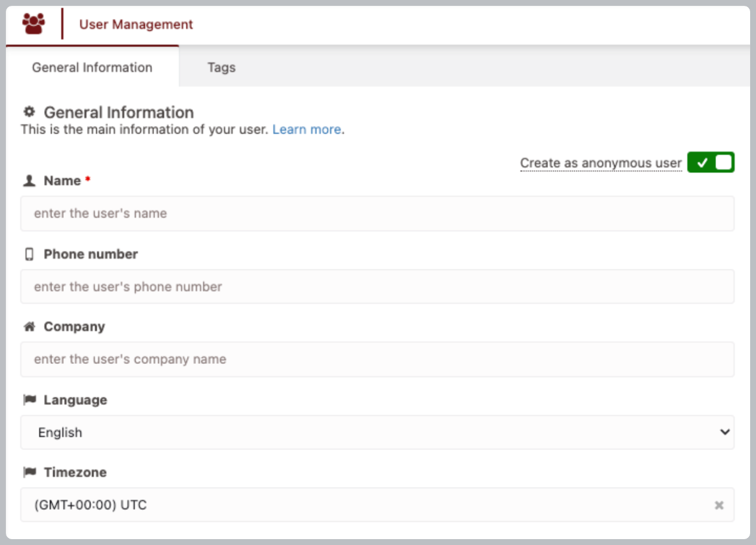Image resolution: width=756 pixels, height=545 pixels.
Task: Click the Phone number field label
Action: click(91, 254)
